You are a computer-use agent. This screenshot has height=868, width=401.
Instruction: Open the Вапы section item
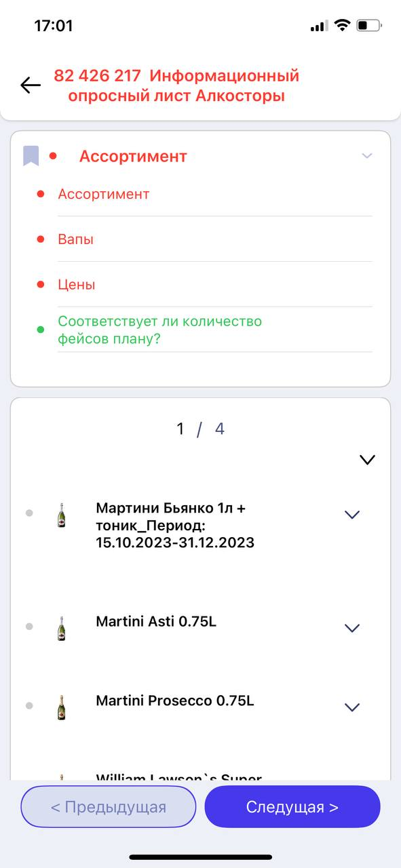(x=76, y=239)
